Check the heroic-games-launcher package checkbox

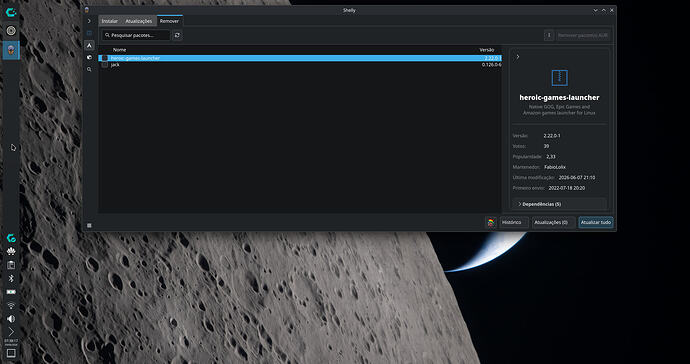click(x=104, y=58)
